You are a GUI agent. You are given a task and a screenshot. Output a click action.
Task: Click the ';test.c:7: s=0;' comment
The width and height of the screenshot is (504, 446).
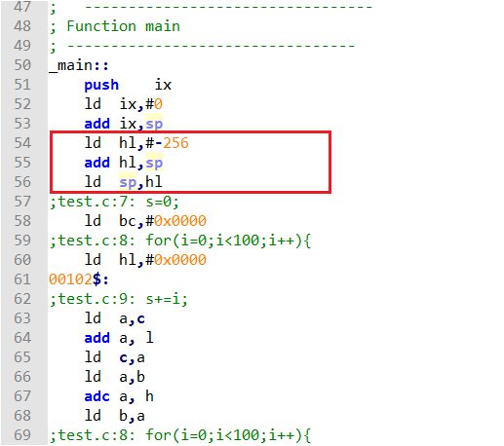pyautogui.click(x=114, y=202)
